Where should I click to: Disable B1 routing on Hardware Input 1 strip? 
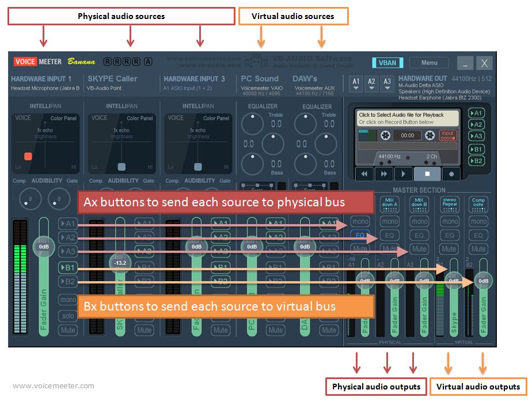[x=68, y=267]
